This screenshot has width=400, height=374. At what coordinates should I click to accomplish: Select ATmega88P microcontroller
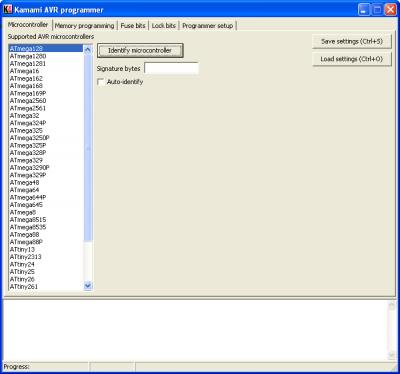(46, 242)
